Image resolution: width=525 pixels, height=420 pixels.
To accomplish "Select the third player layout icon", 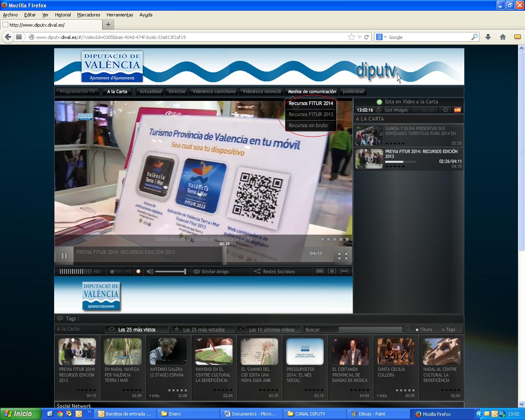I will 345,271.
